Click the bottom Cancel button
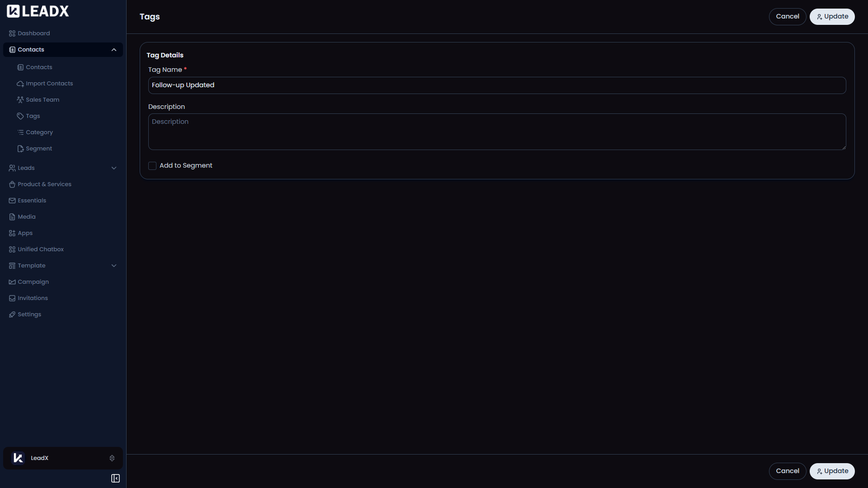The width and height of the screenshot is (868, 488). [788, 471]
